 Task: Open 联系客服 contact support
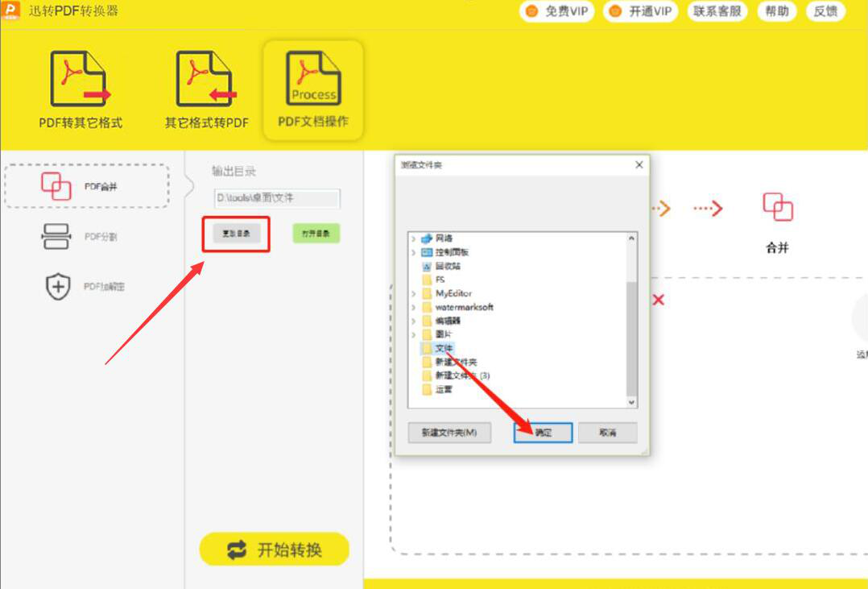(717, 11)
